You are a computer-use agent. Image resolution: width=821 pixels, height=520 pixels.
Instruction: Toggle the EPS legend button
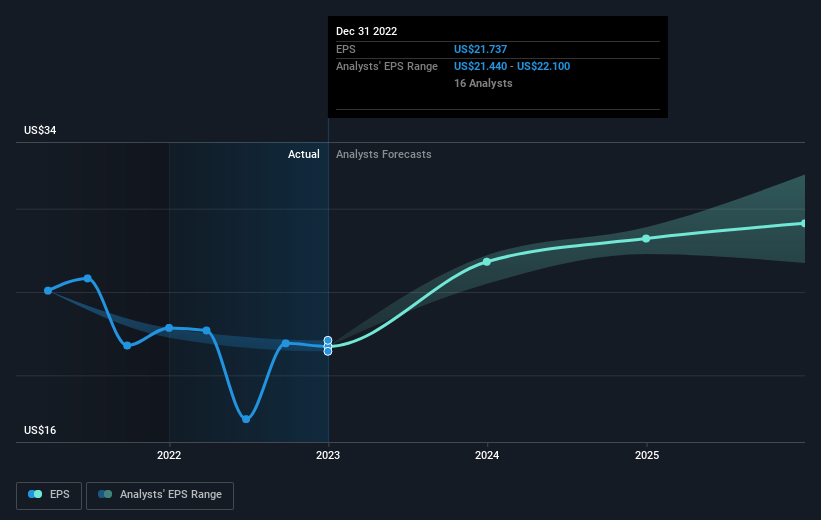point(49,495)
